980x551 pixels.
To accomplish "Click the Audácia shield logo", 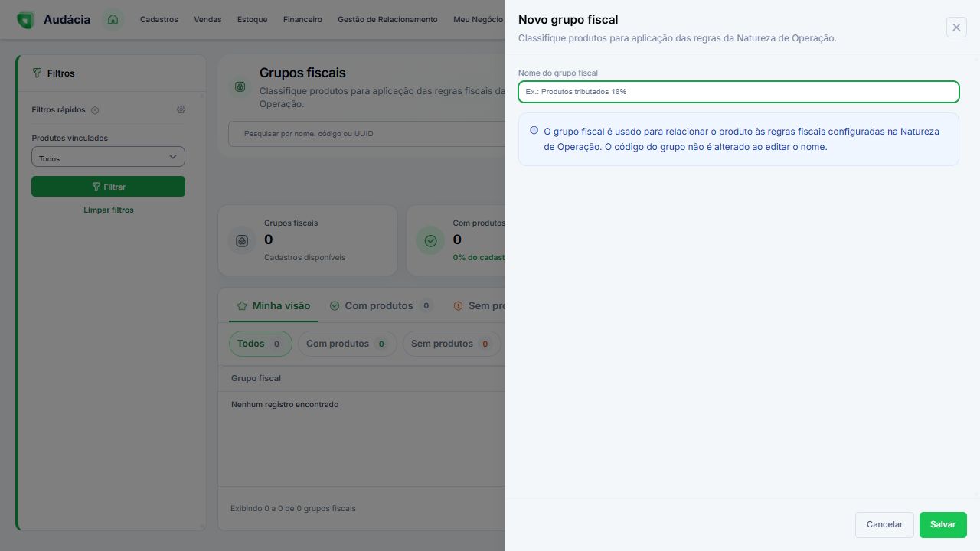I will (x=25, y=20).
